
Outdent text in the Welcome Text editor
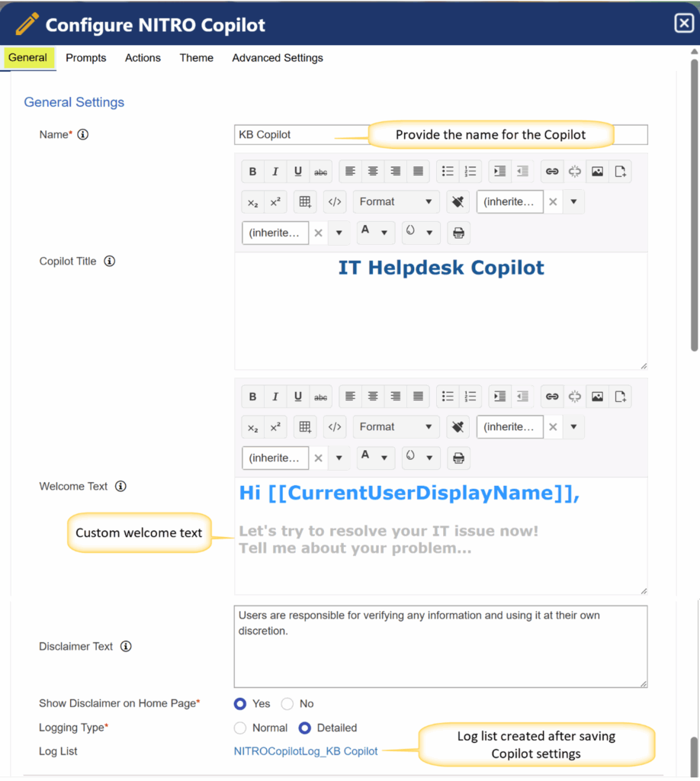tap(522, 397)
